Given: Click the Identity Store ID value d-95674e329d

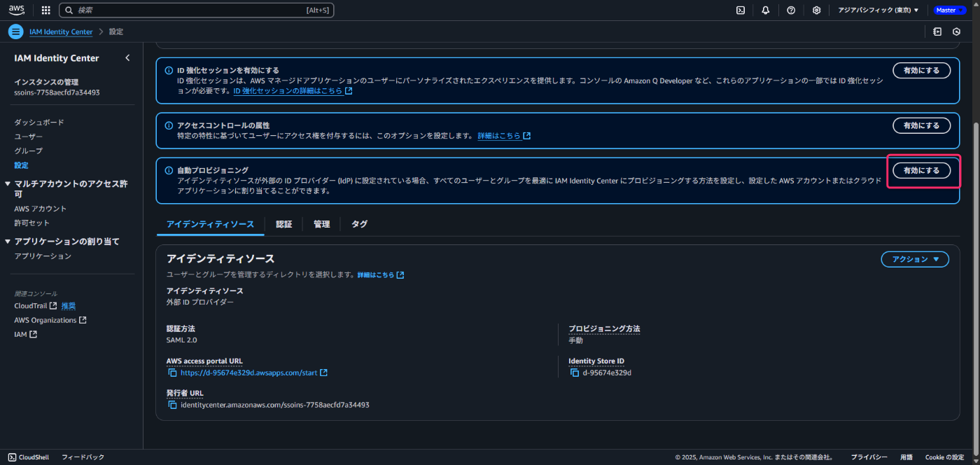Looking at the screenshot, I should [607, 373].
